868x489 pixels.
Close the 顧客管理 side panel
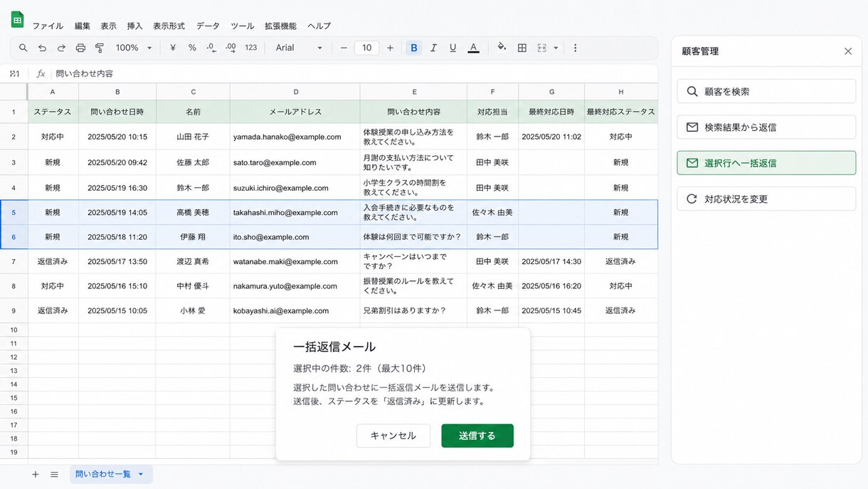coord(848,51)
